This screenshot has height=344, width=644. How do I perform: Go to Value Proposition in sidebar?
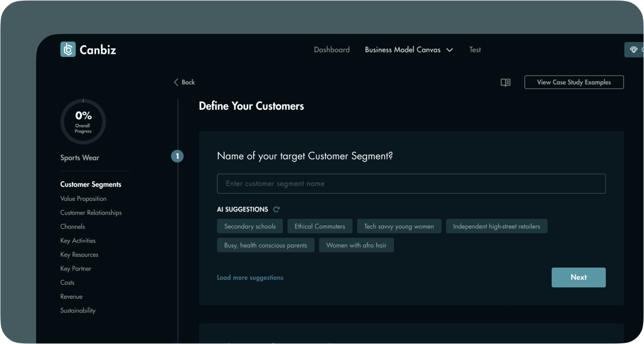tap(83, 199)
